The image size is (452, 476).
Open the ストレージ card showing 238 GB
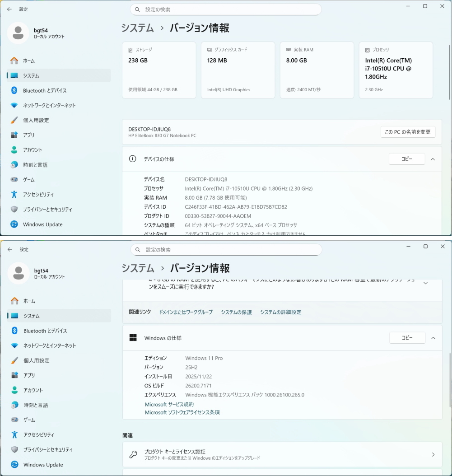pos(159,70)
